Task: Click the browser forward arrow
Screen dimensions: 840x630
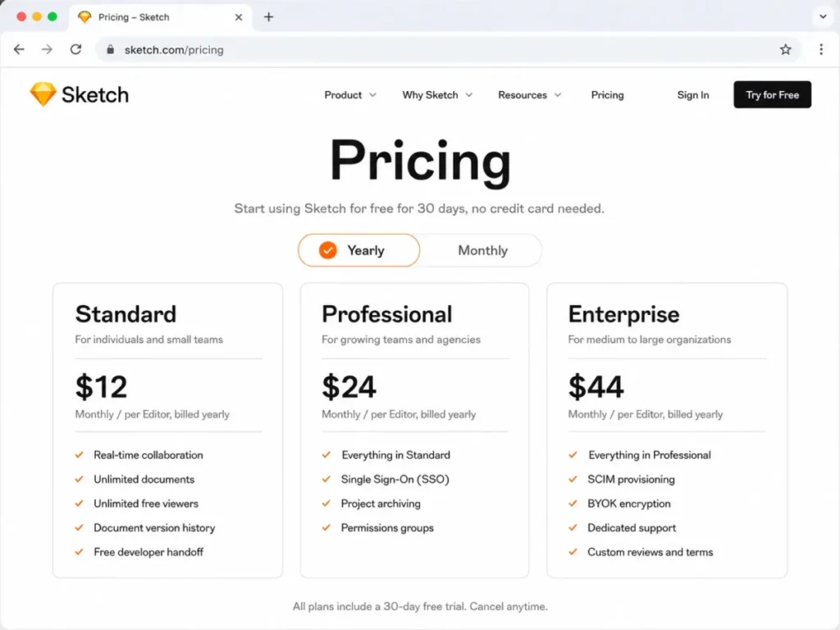Action: pyautogui.click(x=47, y=49)
